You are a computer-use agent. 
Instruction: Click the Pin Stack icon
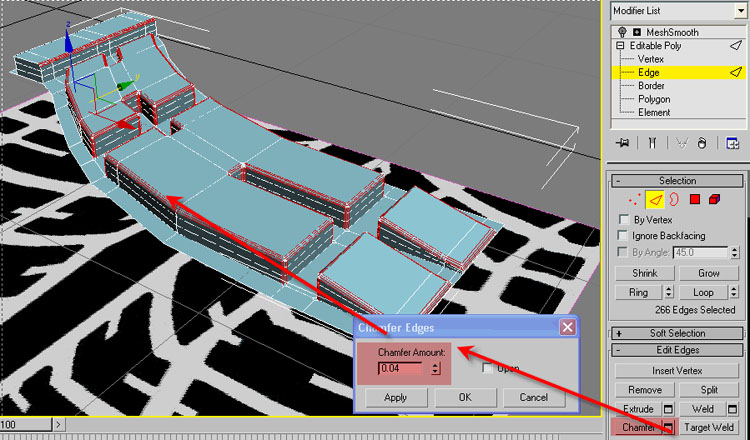622,143
